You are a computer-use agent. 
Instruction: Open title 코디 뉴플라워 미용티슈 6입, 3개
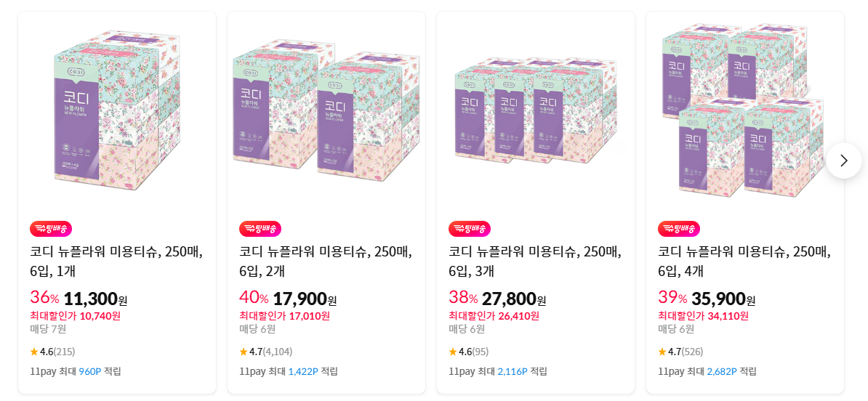[x=535, y=262]
